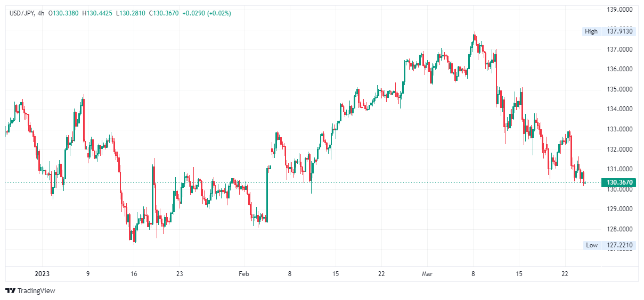Click the Low label tag
This screenshot has width=644, height=300.
point(592,245)
